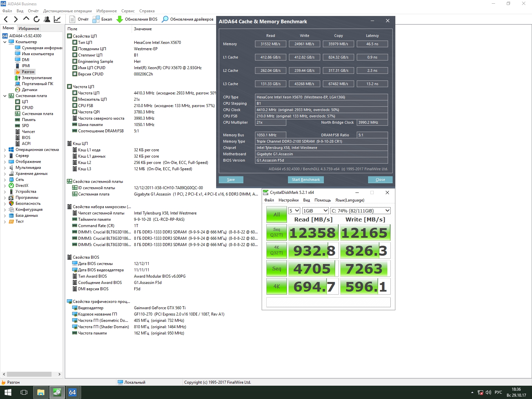The height and width of the screenshot is (399, 532).
Task: Refresh the current AIDA64 page
Action: tap(37, 19)
